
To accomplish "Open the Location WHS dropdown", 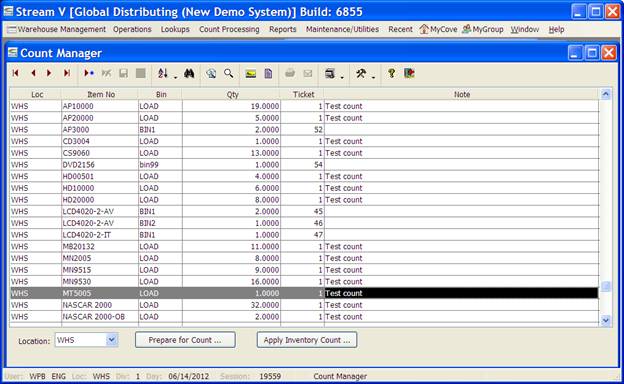I will click(x=112, y=340).
